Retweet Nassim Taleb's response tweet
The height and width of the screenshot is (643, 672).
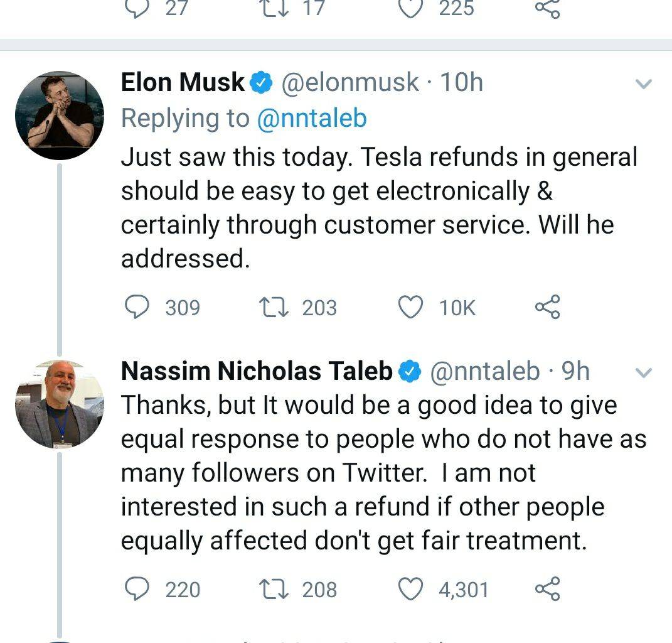point(273,589)
